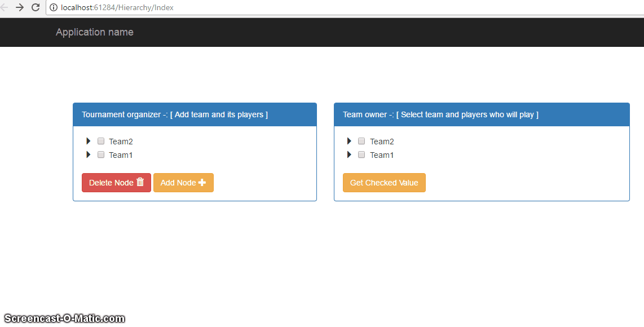
Task: Select the Team2 label in the Tournament organizer tree
Action: click(121, 142)
